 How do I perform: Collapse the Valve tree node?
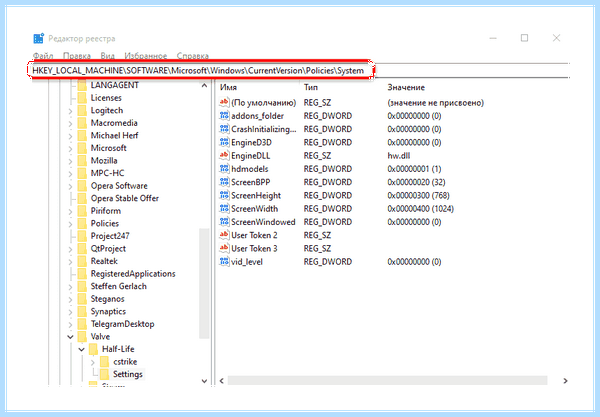[70, 337]
